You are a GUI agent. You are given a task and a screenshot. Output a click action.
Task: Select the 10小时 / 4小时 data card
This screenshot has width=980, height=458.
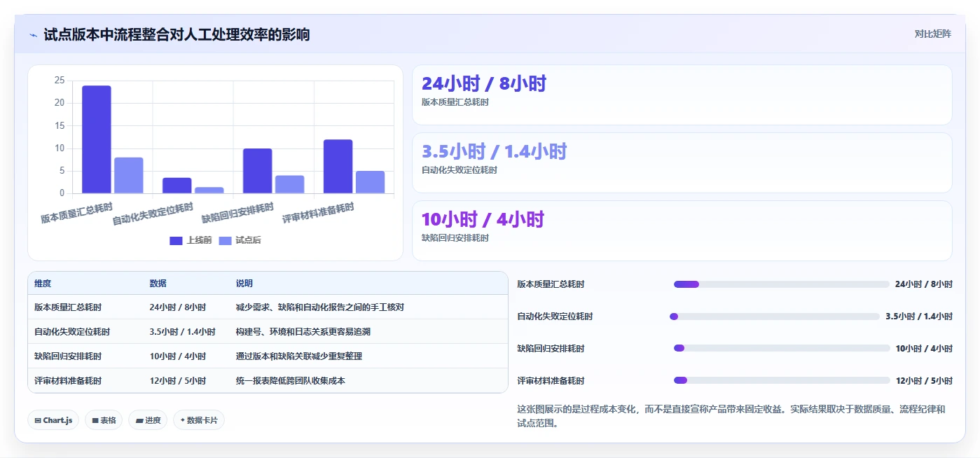pyautogui.click(x=682, y=231)
